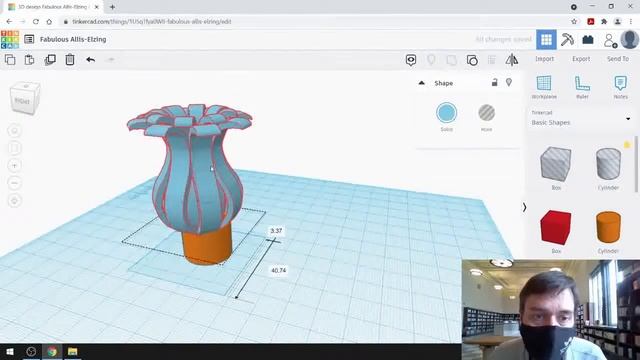
Task: Click the Mirror tool icon
Action: [x=511, y=60]
